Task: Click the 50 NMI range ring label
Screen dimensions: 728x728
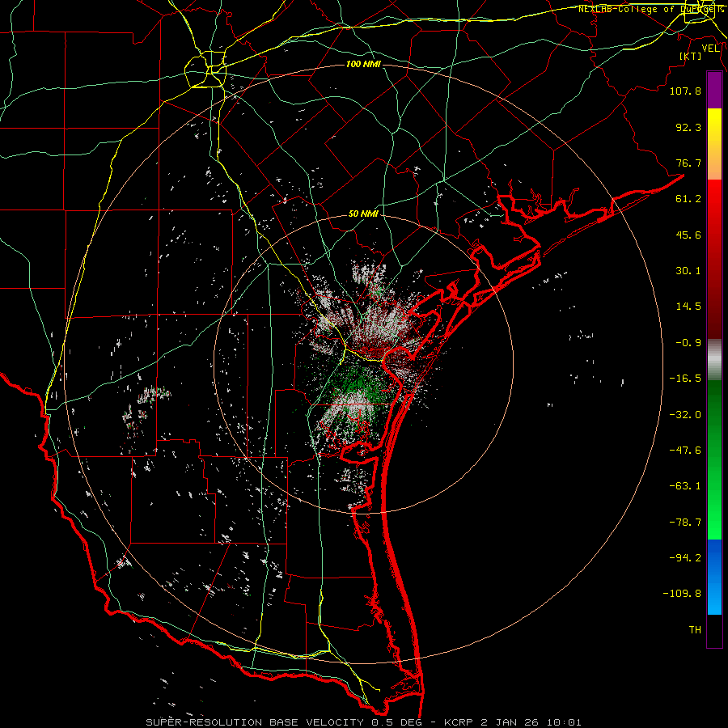Action: pyautogui.click(x=363, y=214)
